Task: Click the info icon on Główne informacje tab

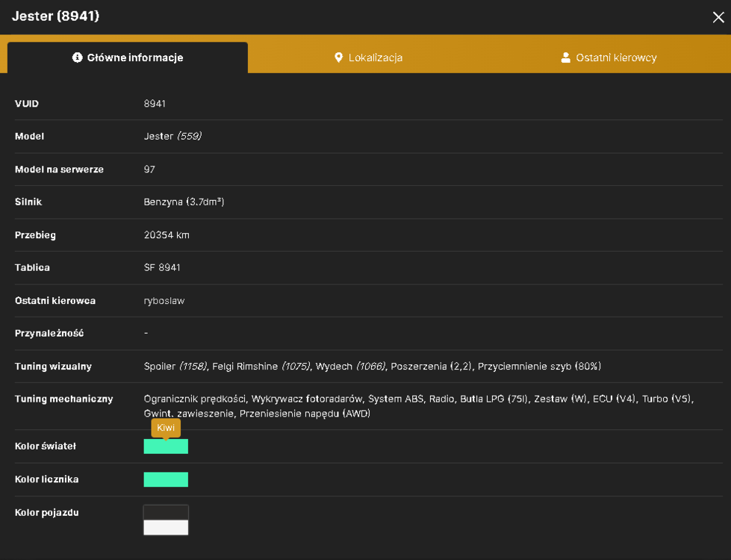Action: point(78,57)
